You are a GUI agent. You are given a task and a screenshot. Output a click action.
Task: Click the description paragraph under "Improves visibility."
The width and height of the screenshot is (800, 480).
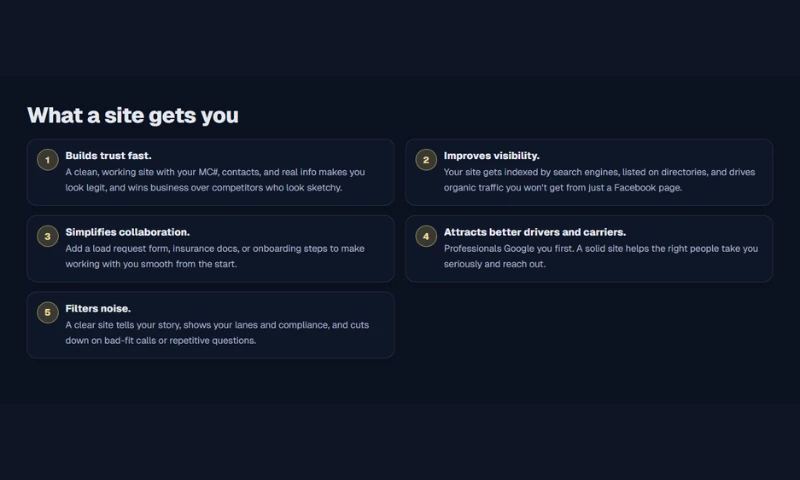(599, 180)
